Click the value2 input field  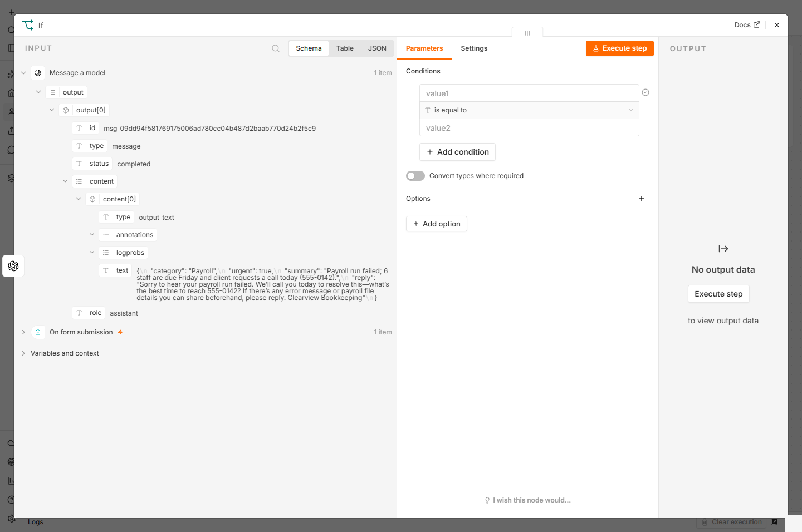pos(529,128)
